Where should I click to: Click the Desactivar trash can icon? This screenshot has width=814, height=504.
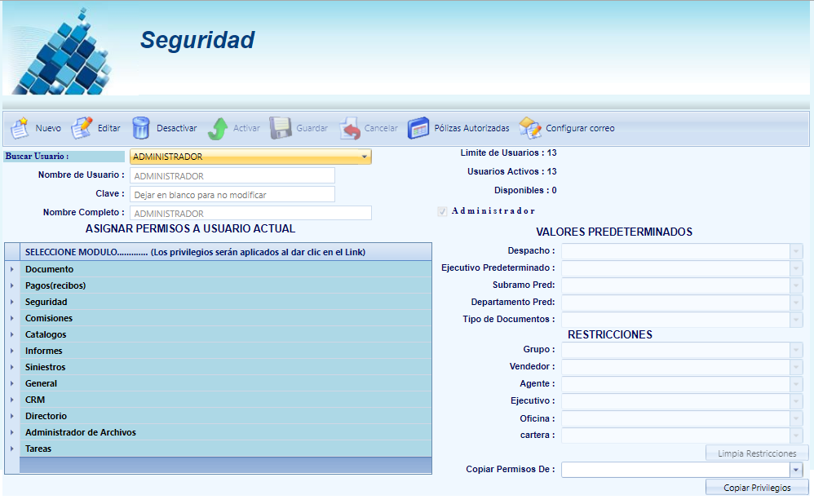point(141,128)
